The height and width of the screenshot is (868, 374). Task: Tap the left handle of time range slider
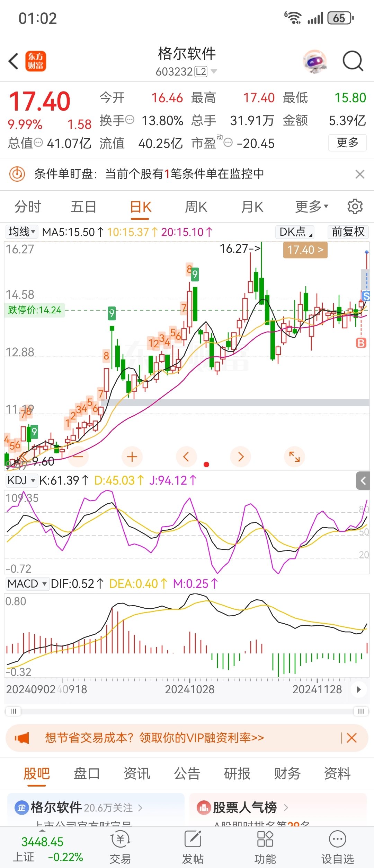click(x=14, y=711)
